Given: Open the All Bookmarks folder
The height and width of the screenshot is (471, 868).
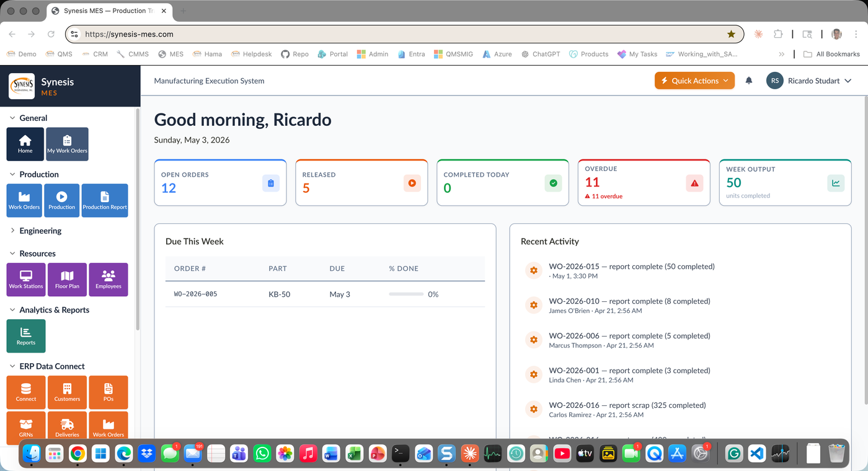Looking at the screenshot, I should [831, 54].
